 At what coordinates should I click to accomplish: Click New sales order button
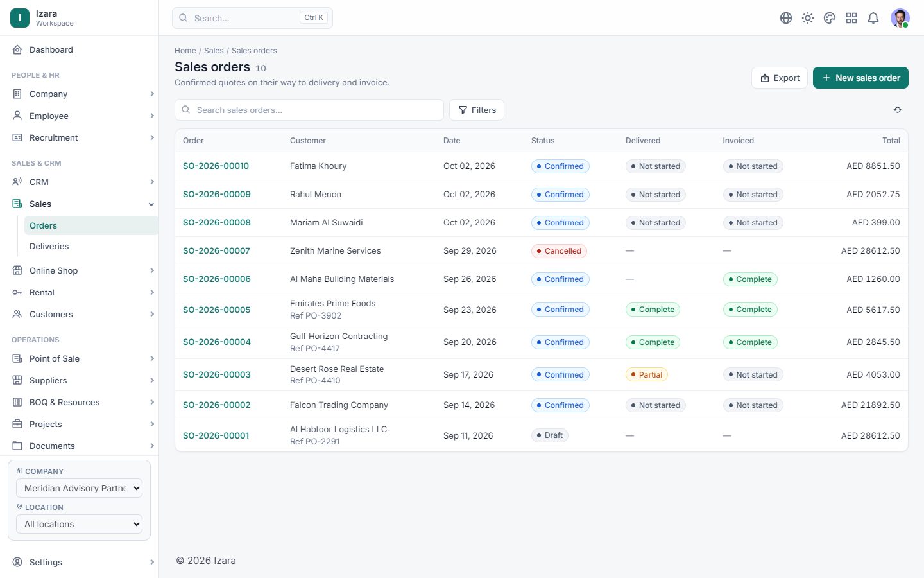pos(860,78)
